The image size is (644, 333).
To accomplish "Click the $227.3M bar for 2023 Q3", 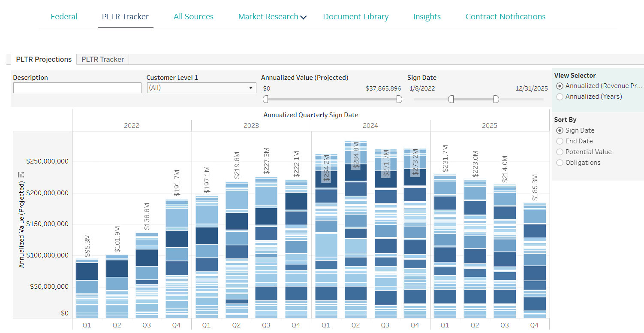I will [x=266, y=247].
